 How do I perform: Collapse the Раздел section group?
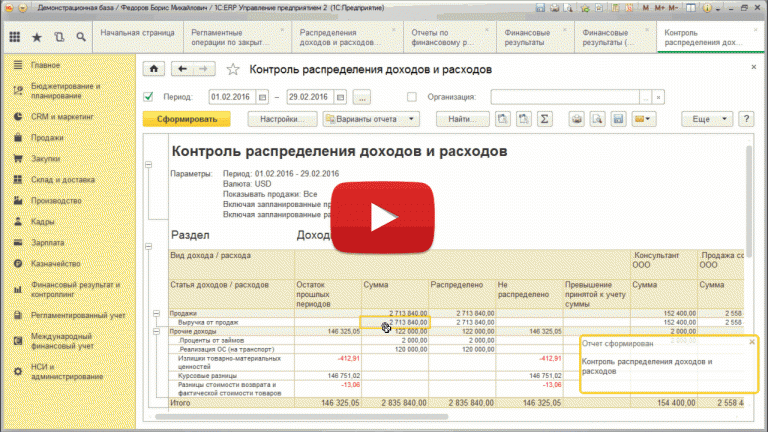(148, 246)
